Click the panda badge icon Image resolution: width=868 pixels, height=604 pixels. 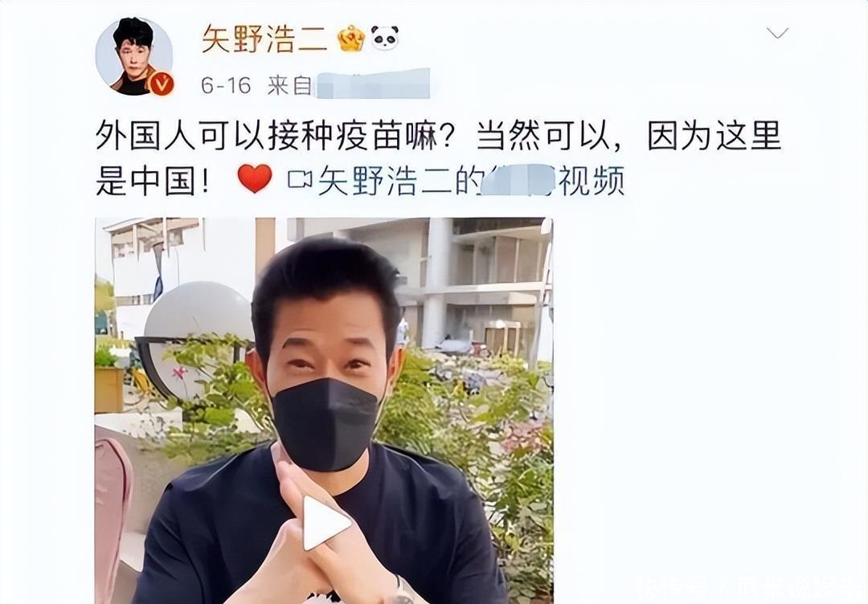pos(385,39)
